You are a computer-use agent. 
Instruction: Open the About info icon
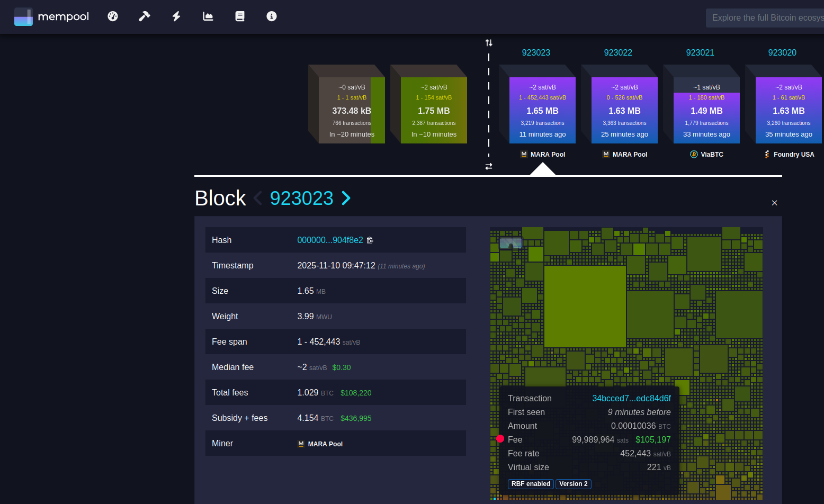click(272, 16)
